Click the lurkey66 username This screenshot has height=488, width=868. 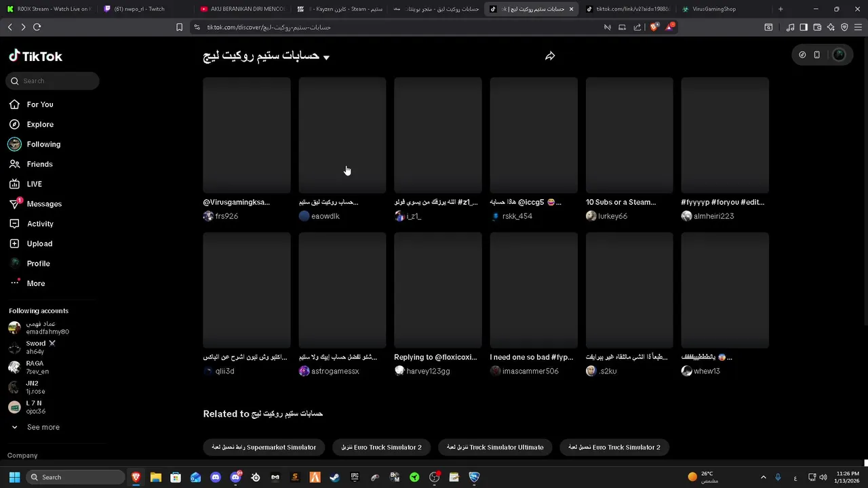[x=612, y=216]
